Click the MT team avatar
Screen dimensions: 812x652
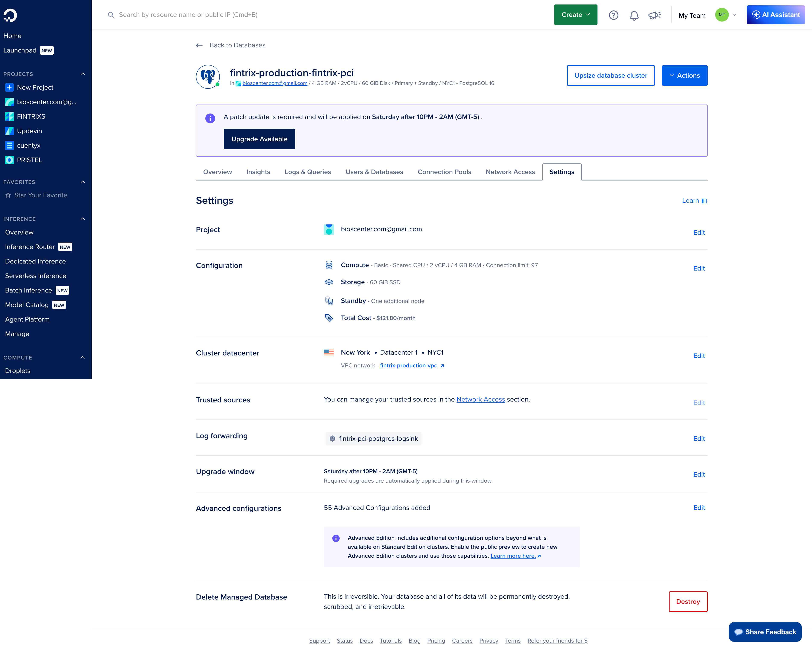(722, 15)
